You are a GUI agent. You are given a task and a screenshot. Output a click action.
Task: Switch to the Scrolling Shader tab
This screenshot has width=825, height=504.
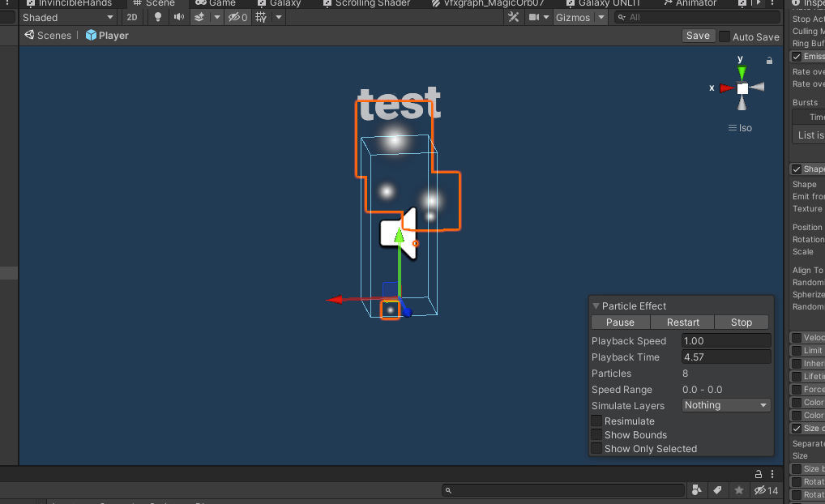372,3
